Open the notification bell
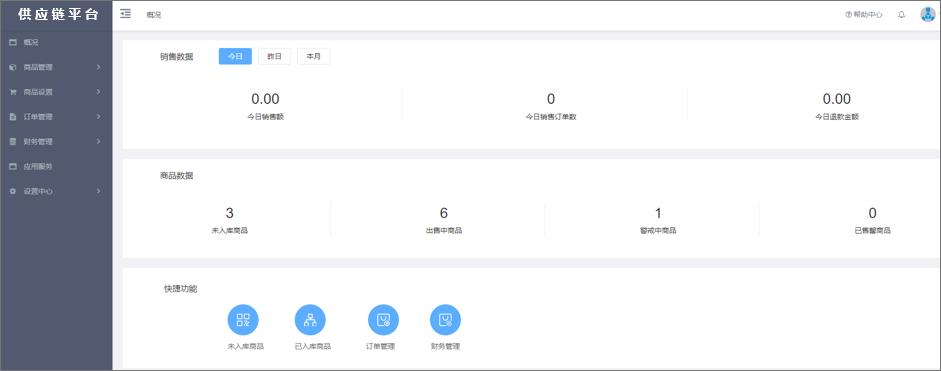 (901, 14)
